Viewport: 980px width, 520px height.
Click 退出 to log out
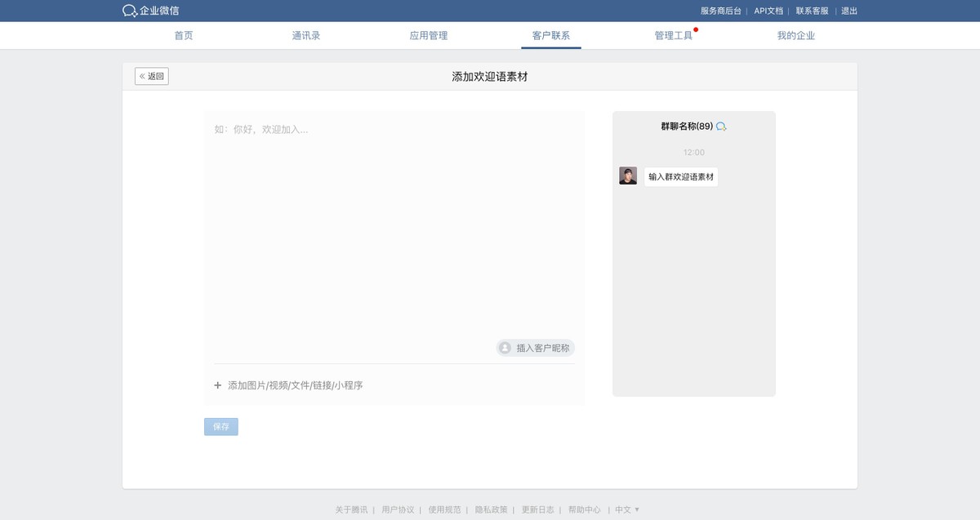[x=848, y=11]
